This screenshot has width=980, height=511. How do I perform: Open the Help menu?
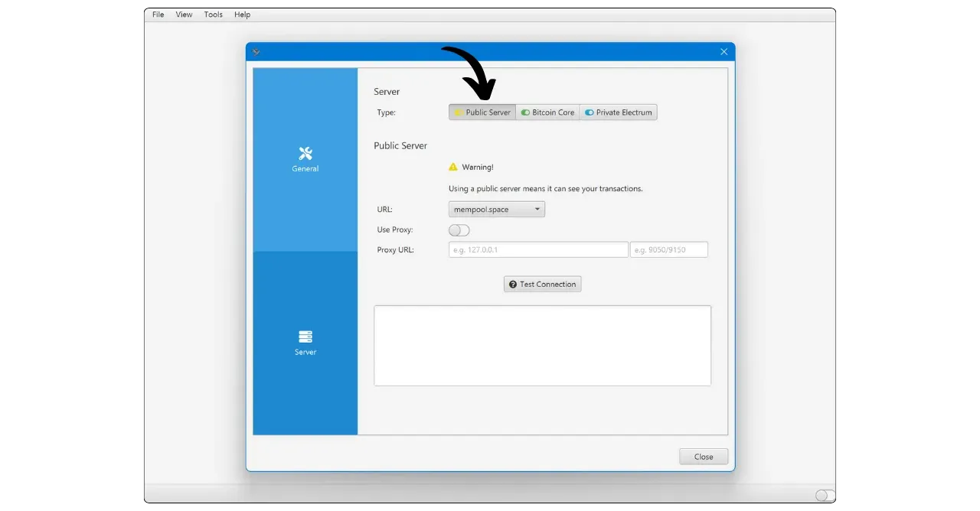coord(242,15)
